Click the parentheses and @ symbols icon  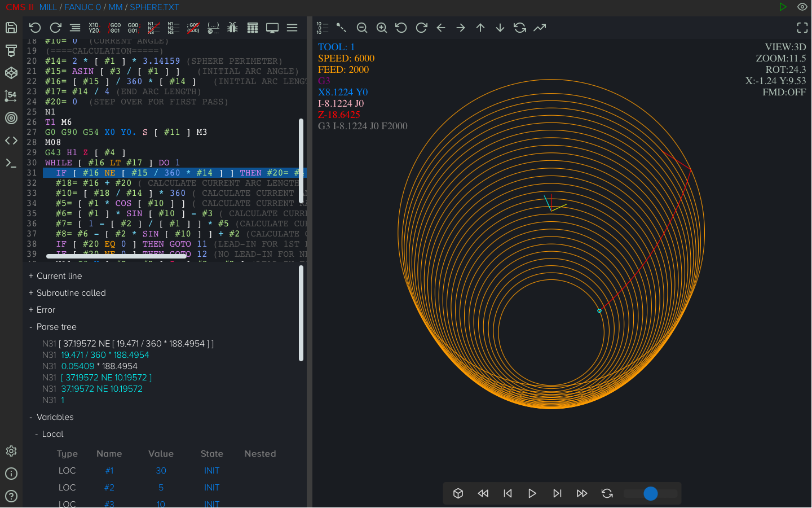213,28
